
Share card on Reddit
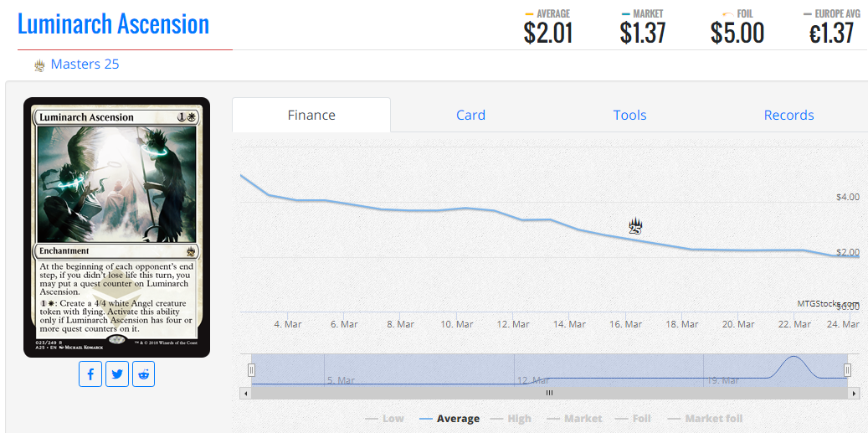144,374
